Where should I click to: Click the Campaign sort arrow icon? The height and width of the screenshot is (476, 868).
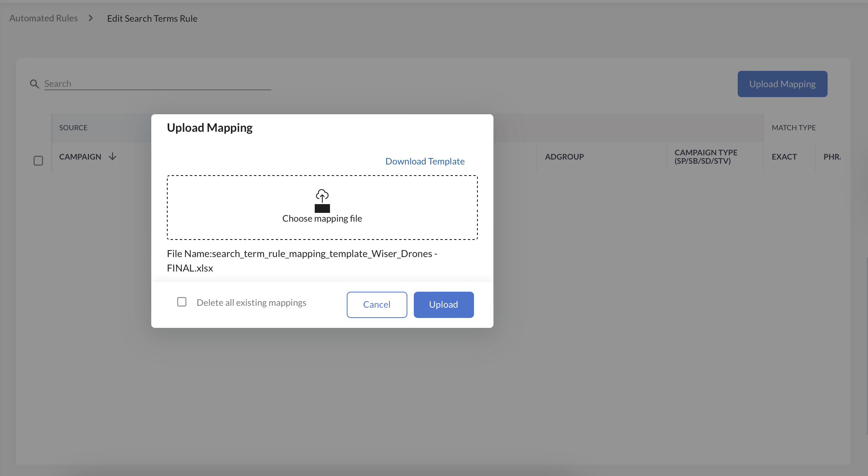[112, 157]
